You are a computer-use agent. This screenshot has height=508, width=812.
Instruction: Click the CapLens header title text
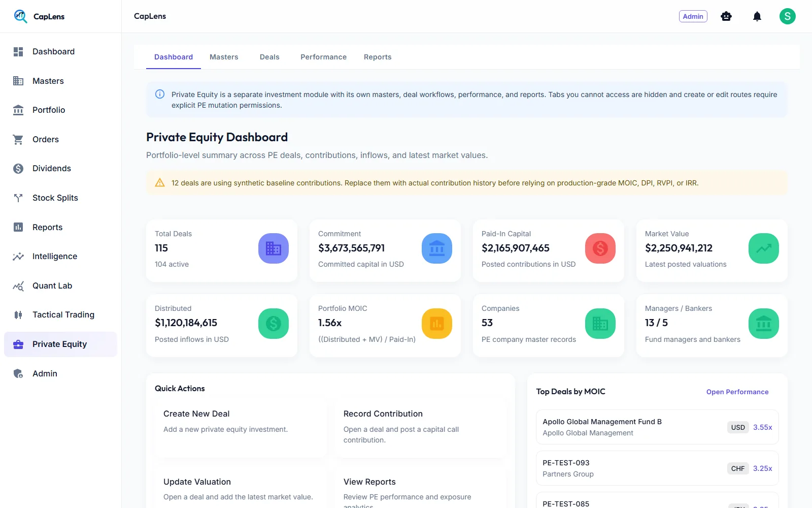150,16
